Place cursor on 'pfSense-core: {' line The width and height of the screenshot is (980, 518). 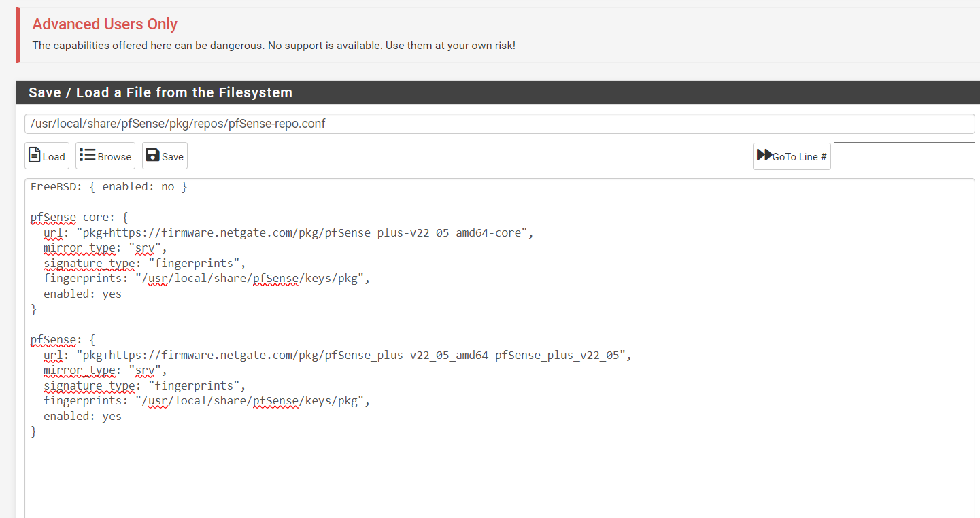80,218
